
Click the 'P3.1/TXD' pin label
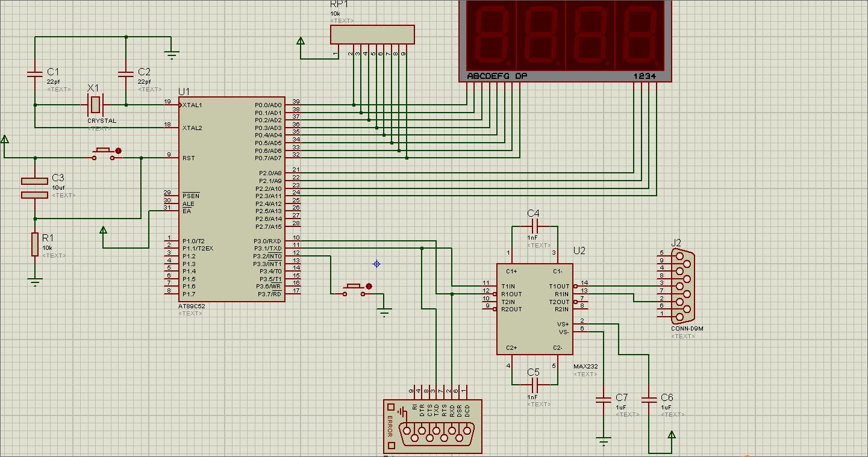[x=268, y=248]
